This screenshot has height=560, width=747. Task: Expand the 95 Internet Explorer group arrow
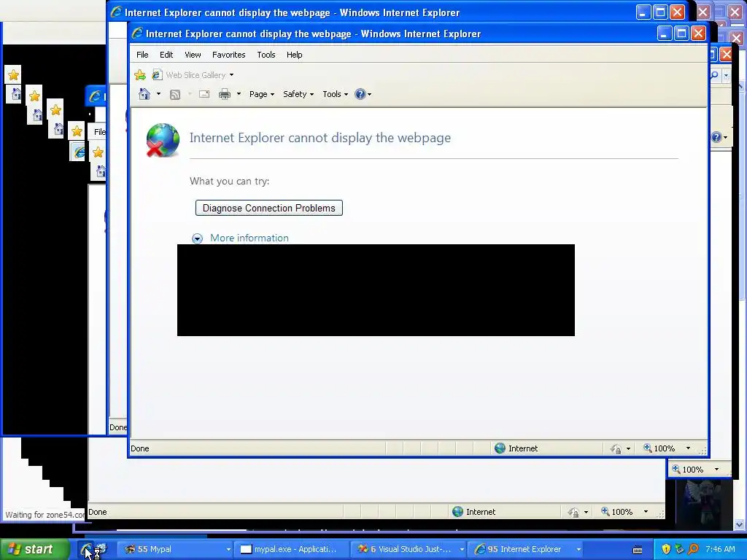tap(578, 550)
